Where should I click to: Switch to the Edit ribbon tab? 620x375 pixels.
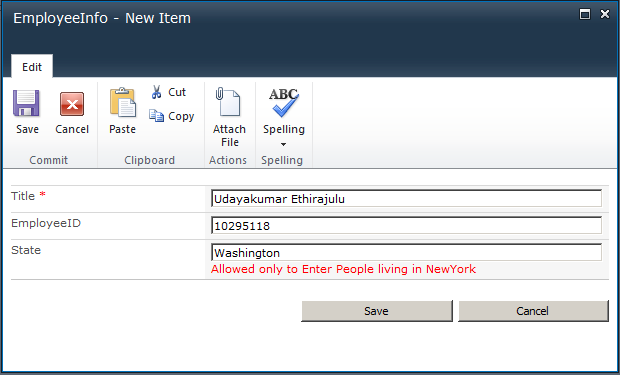pos(32,67)
